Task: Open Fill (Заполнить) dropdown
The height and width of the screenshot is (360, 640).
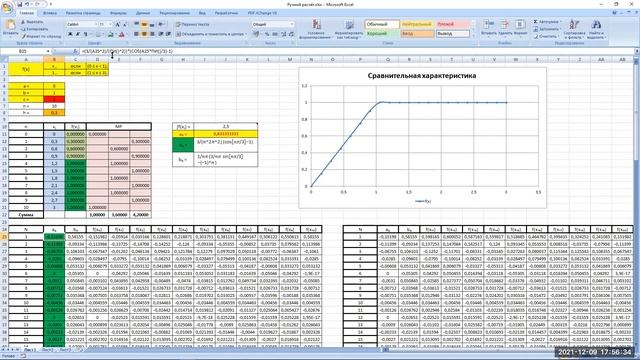Action: 547,29
